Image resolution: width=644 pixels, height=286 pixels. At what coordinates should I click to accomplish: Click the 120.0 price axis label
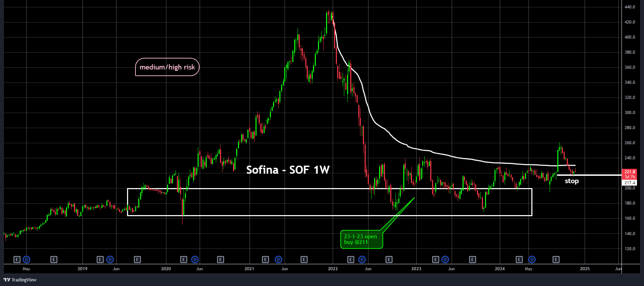[x=630, y=249]
